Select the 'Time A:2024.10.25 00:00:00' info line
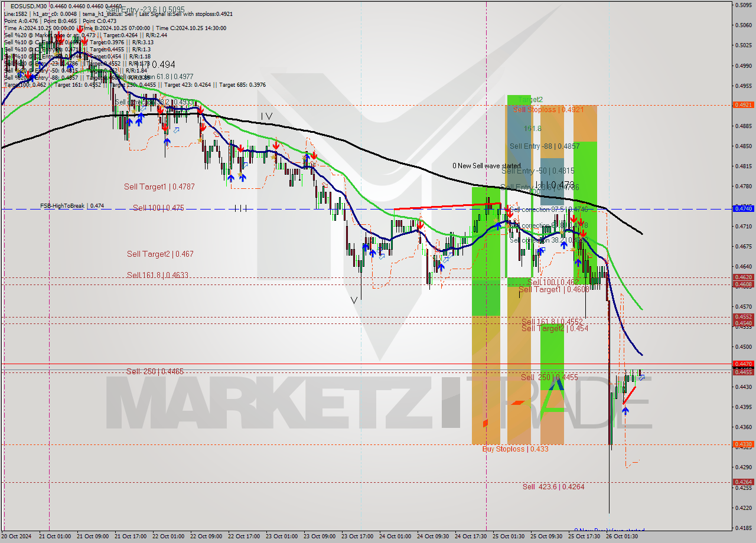Image resolution: width=756 pixels, height=543 pixels. pyautogui.click(x=40, y=28)
